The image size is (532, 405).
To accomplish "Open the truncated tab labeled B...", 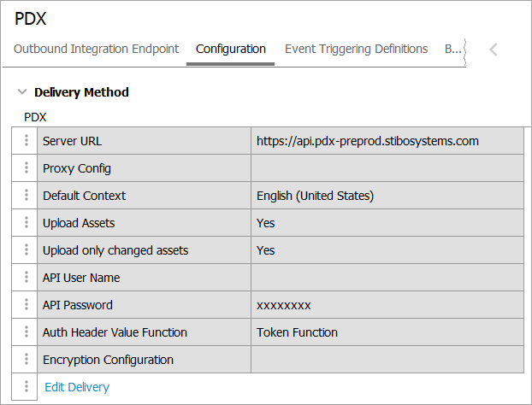I will (x=452, y=49).
